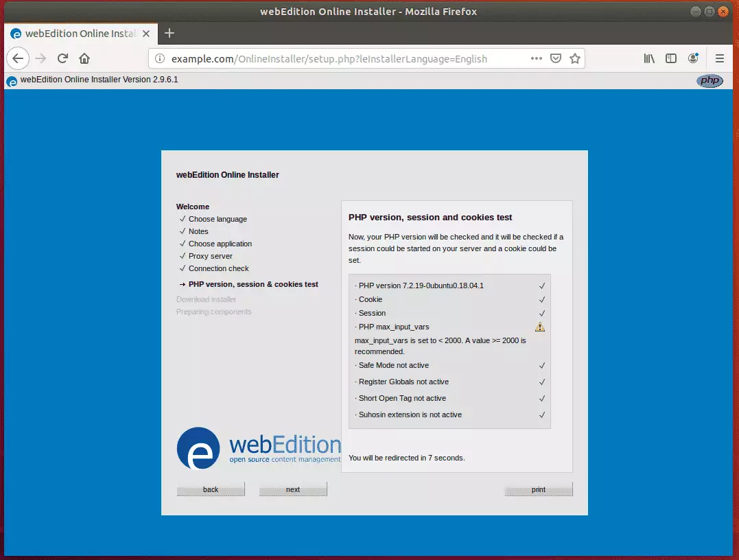Click the large webEdition logo
The height and width of the screenshot is (560, 739).
click(x=259, y=448)
